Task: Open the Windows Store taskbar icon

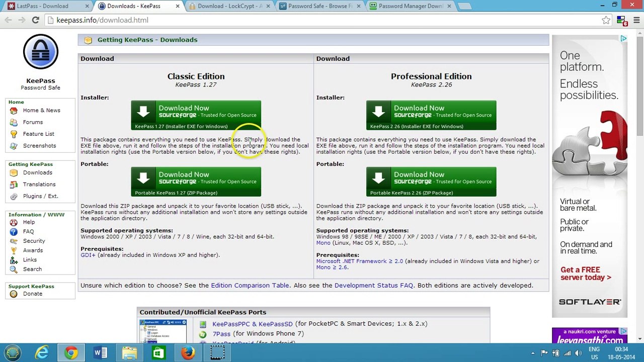Action: (158, 352)
